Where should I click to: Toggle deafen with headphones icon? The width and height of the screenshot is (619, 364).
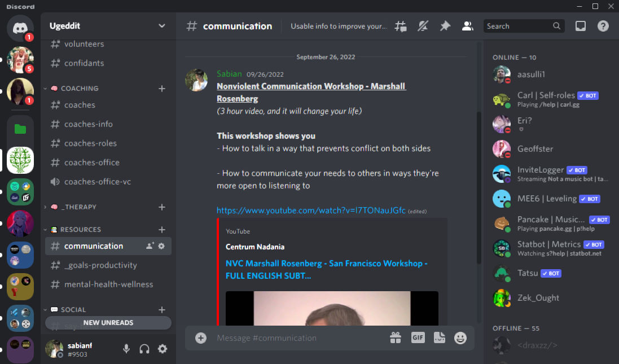click(144, 349)
